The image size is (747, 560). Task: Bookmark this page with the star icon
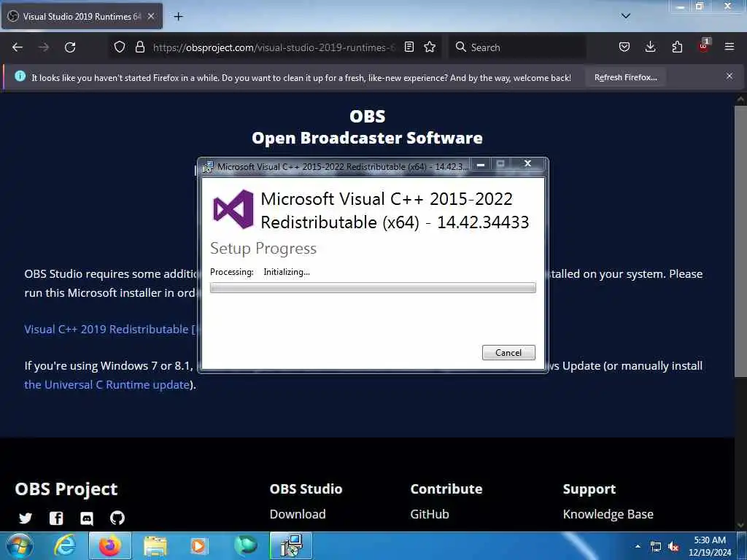point(430,47)
